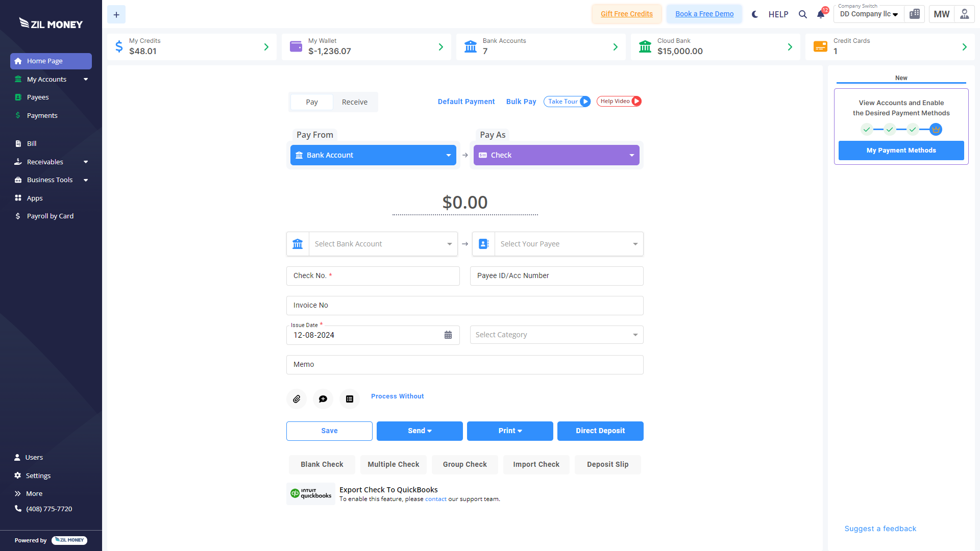Expand the Select Category dropdown
Image resolution: width=980 pixels, height=551 pixels.
(556, 335)
